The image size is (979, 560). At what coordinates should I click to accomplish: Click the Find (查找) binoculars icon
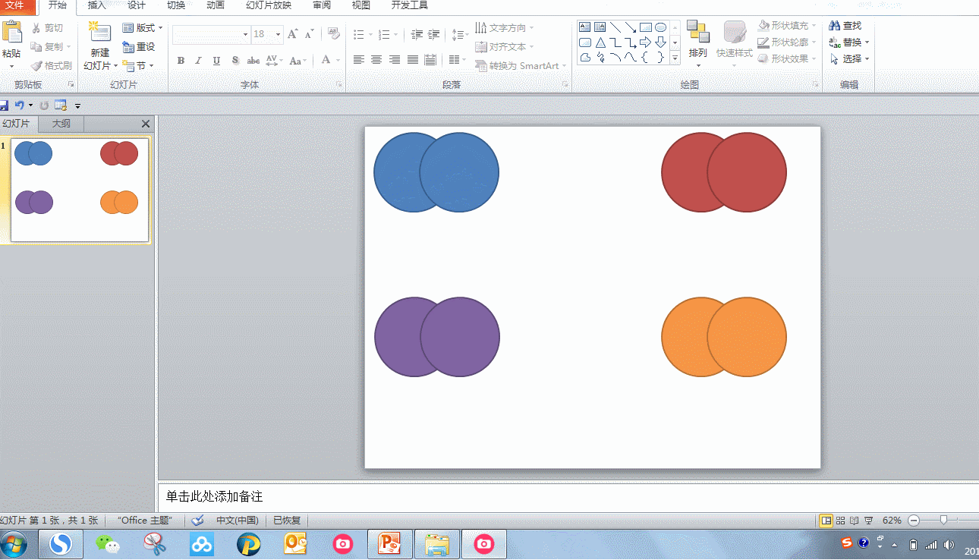tap(835, 26)
